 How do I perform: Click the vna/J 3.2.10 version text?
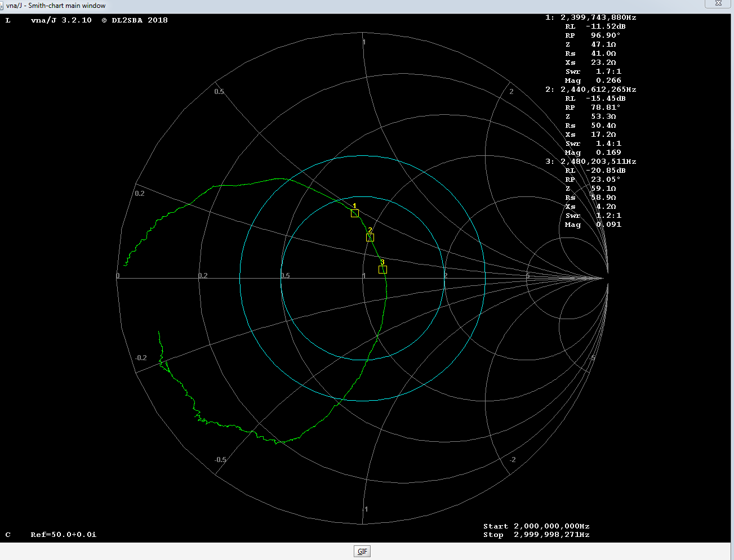(x=61, y=20)
